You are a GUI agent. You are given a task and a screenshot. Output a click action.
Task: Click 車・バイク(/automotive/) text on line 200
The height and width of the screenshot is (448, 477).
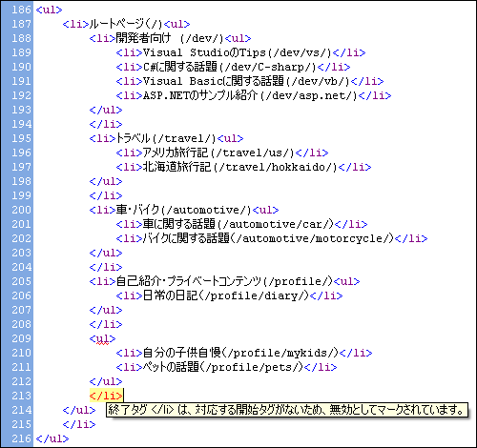tap(184, 210)
